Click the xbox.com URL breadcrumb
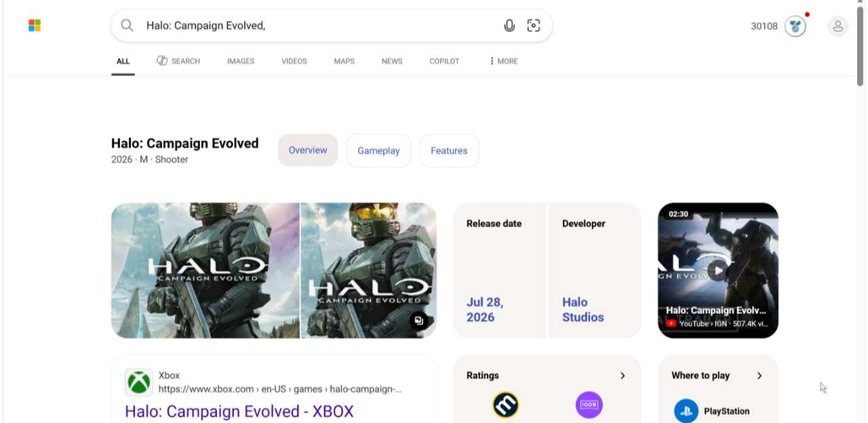The width and height of the screenshot is (868, 423). pos(280,389)
